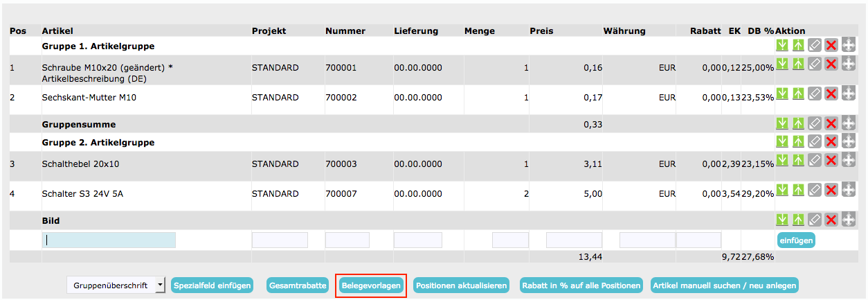Image resolution: width=868 pixels, height=300 pixels.
Task: Move Schalthebel 20x10 row down
Action: [782, 160]
